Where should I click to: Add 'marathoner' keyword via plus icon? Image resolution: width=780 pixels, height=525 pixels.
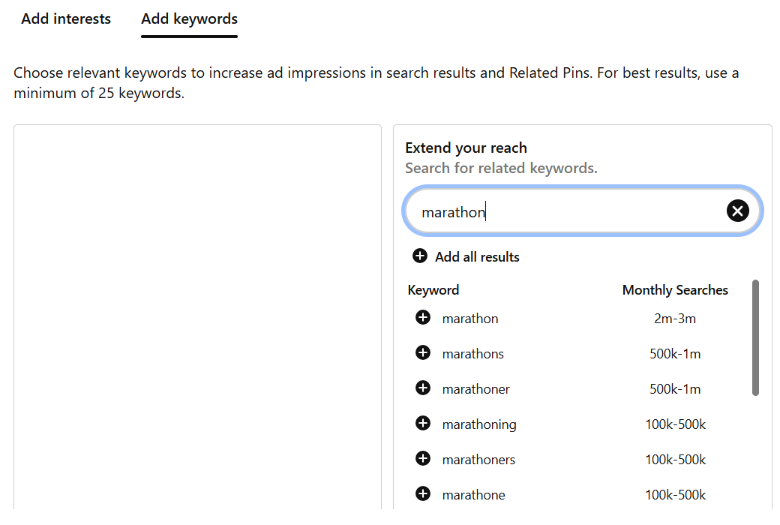point(423,388)
